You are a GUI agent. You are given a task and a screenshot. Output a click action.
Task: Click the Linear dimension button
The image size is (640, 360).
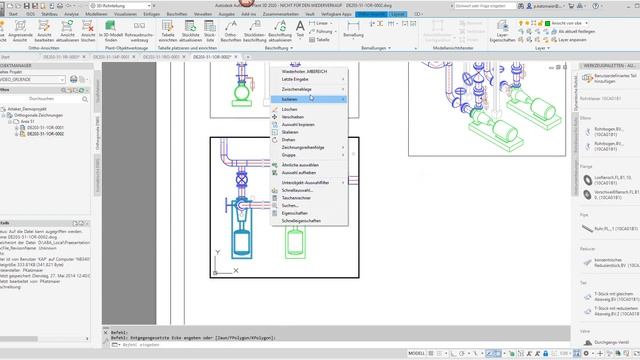tap(318, 23)
